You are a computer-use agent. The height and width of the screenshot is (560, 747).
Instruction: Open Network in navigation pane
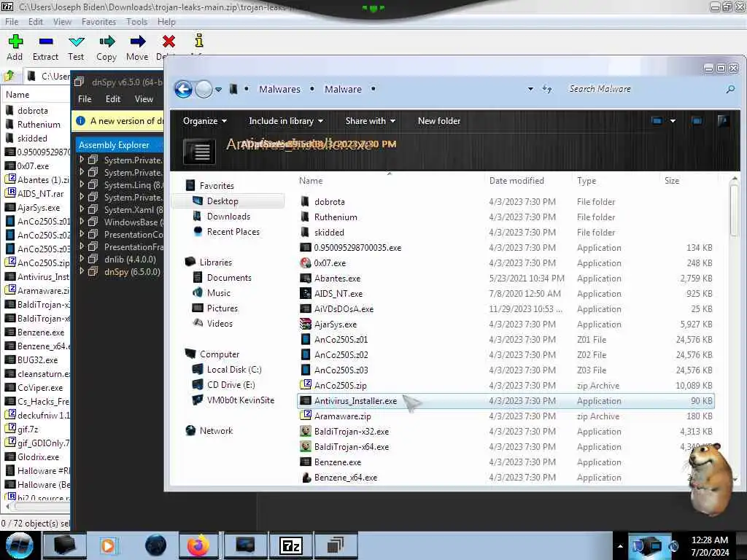216,430
